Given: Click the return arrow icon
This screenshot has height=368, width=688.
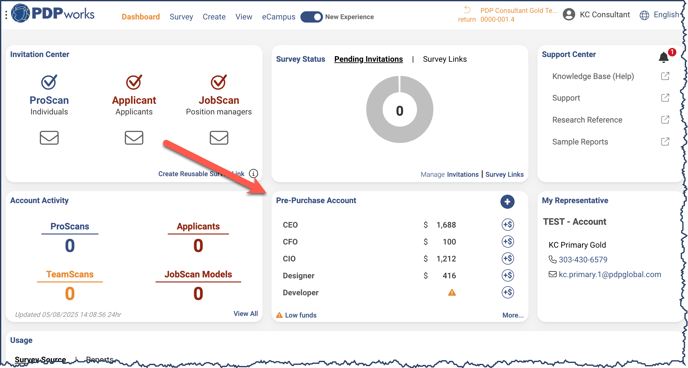Looking at the screenshot, I should tap(467, 10).
